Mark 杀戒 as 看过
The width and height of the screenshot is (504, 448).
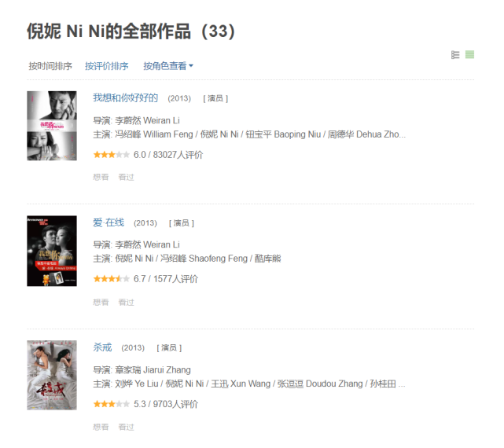tap(126, 427)
